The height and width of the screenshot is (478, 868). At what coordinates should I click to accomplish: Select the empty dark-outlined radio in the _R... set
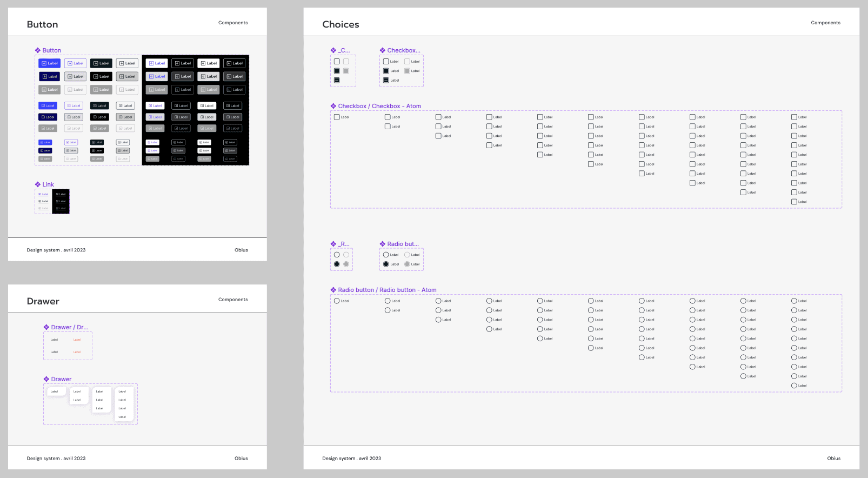pos(337,255)
